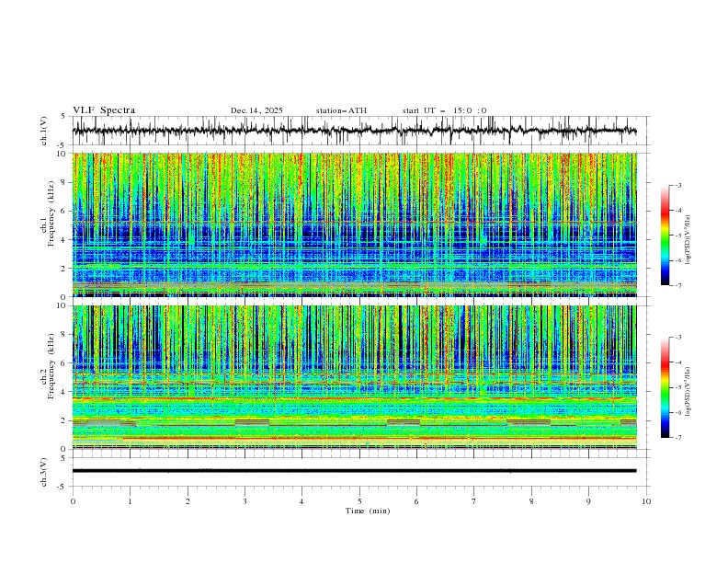Click the 10 minute tick label
Screen dimensions: 728x563
click(x=646, y=500)
